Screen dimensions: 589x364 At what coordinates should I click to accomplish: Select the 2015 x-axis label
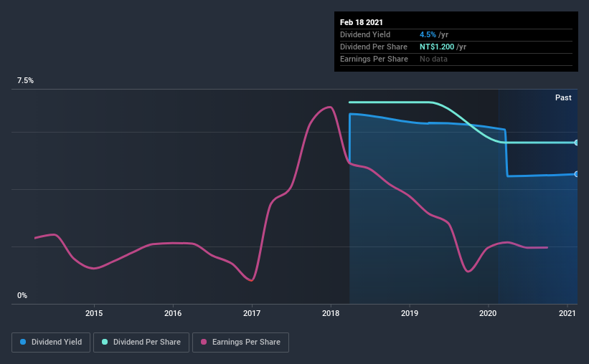(x=94, y=313)
